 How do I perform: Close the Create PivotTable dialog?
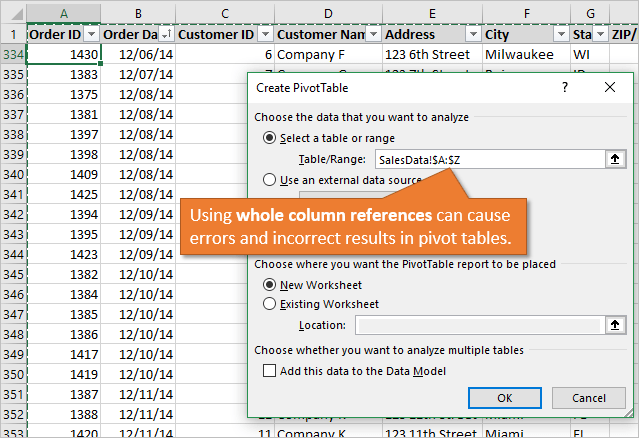click(x=610, y=89)
